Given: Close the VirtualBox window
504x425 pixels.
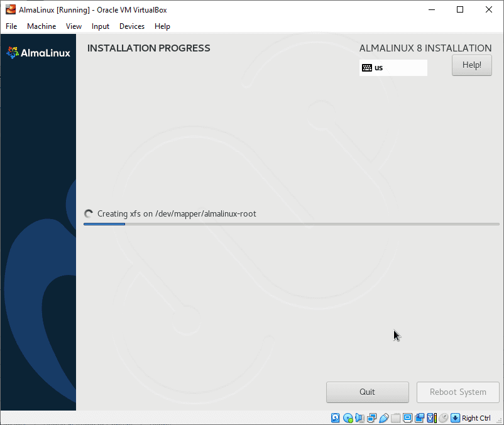Looking at the screenshot, I should click(x=488, y=9).
